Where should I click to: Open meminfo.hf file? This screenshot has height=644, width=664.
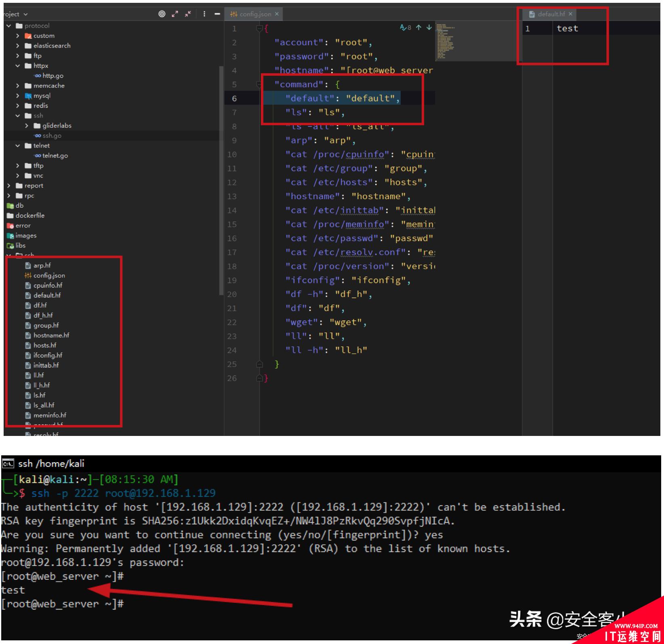pyautogui.click(x=46, y=415)
